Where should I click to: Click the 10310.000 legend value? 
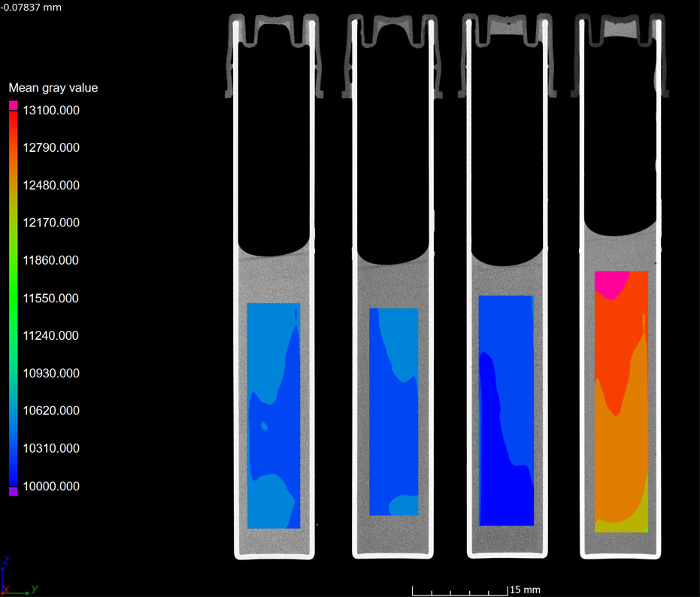51,448
